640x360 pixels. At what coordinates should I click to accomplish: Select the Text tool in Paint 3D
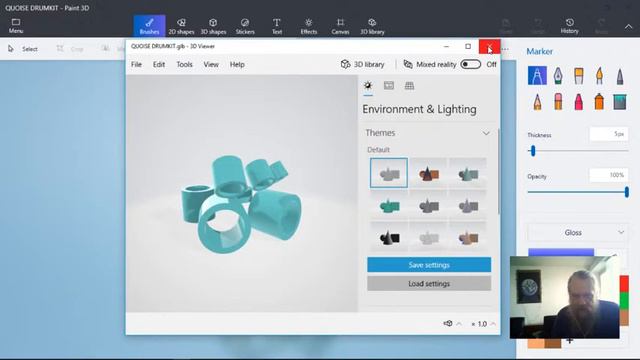(277, 26)
